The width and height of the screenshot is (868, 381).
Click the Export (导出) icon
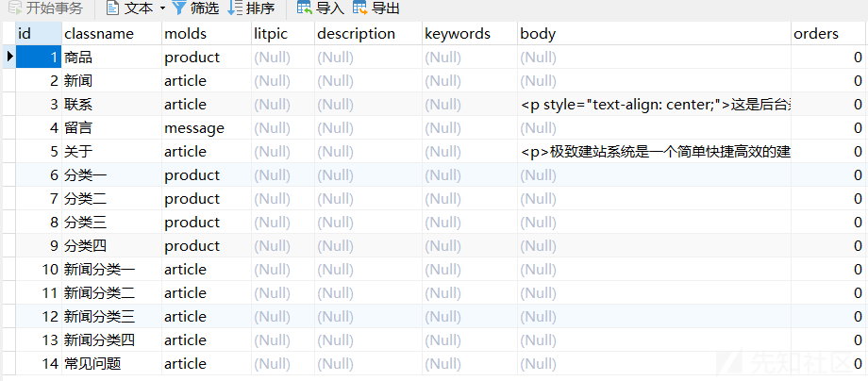coord(360,8)
